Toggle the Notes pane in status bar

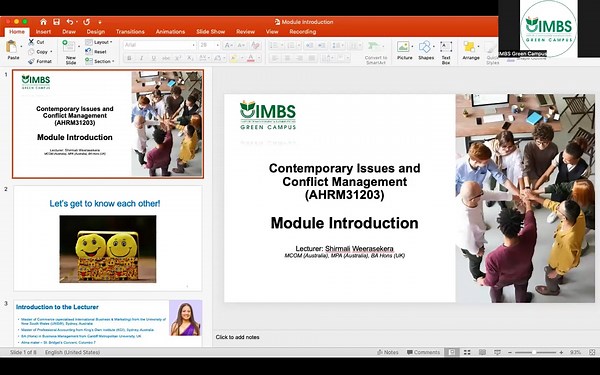coord(387,352)
